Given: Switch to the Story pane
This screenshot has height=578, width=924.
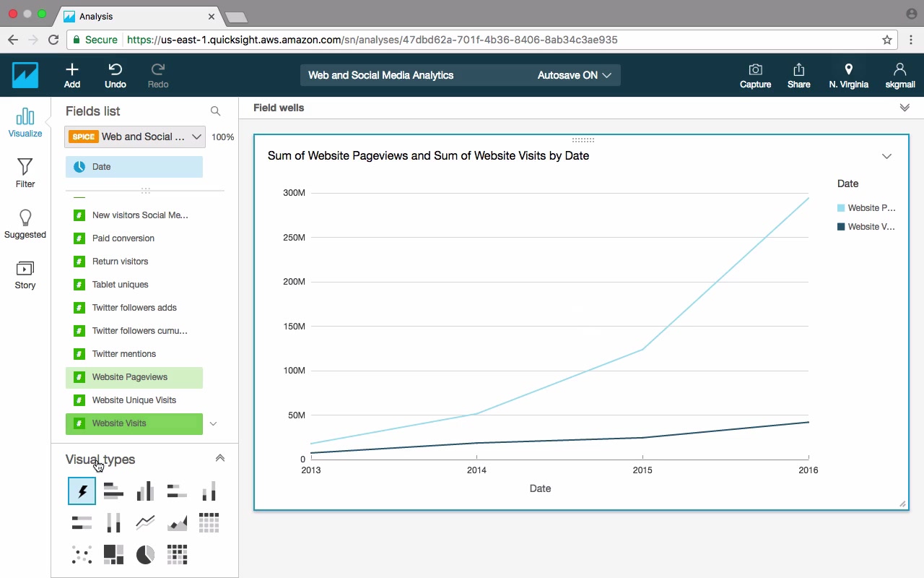Looking at the screenshot, I should click(x=25, y=275).
